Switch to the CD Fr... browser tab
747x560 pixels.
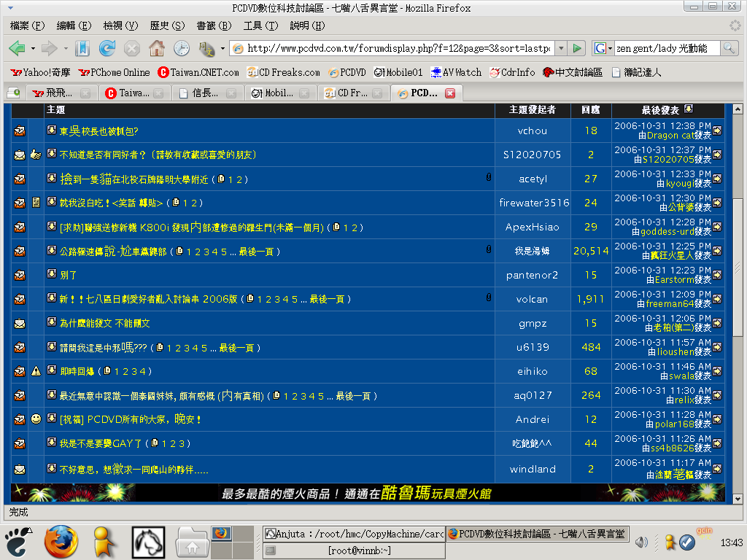(352, 93)
